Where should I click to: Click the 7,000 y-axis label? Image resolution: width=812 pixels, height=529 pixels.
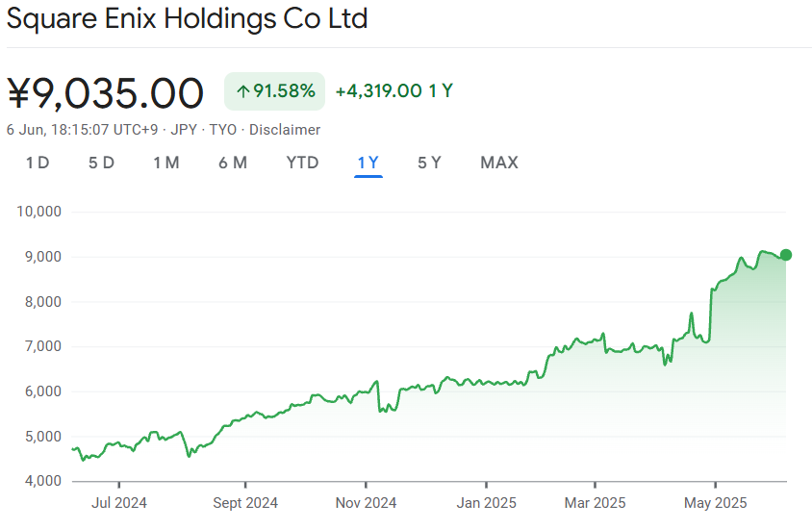43,345
